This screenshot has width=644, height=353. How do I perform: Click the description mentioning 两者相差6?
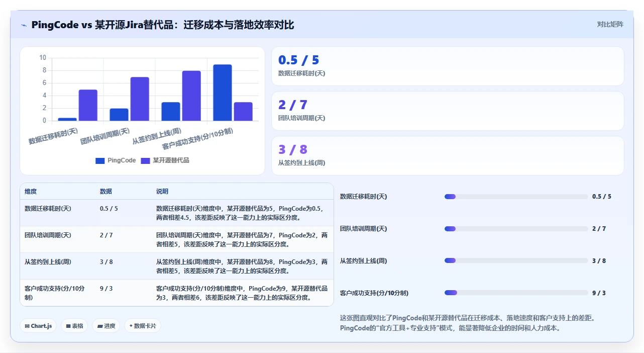click(x=242, y=293)
